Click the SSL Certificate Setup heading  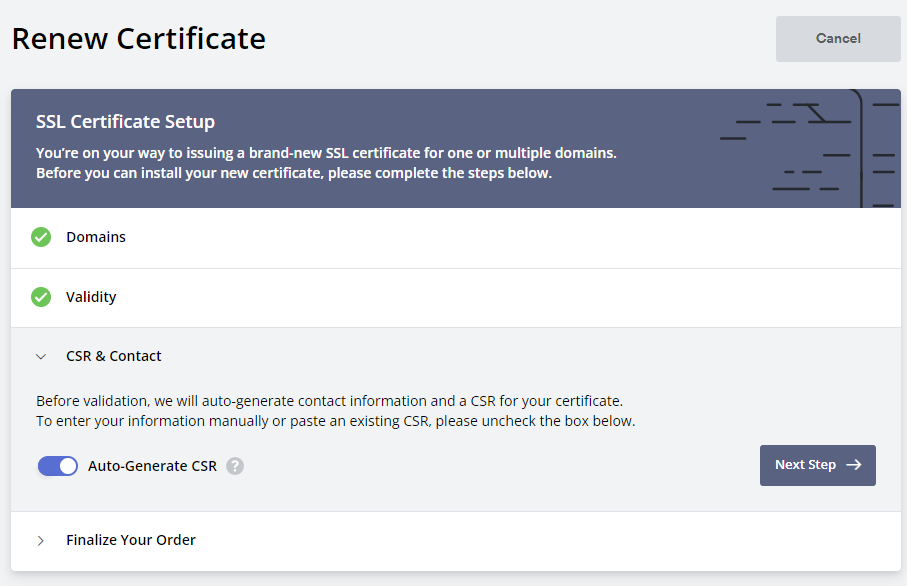click(126, 121)
